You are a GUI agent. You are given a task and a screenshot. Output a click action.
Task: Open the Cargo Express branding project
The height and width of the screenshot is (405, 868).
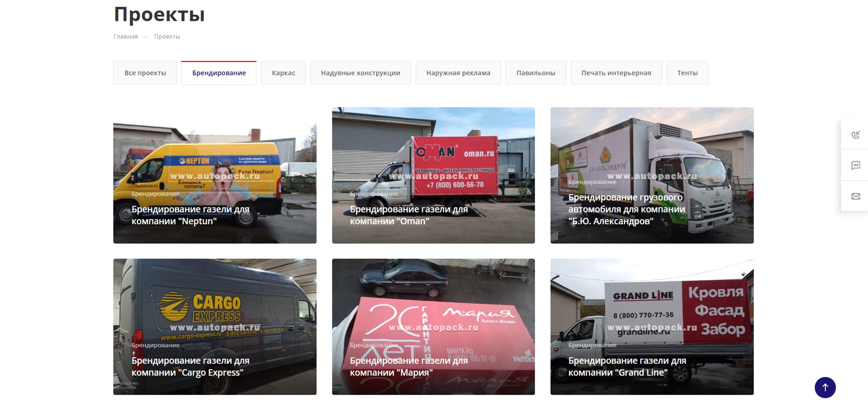coord(215,327)
